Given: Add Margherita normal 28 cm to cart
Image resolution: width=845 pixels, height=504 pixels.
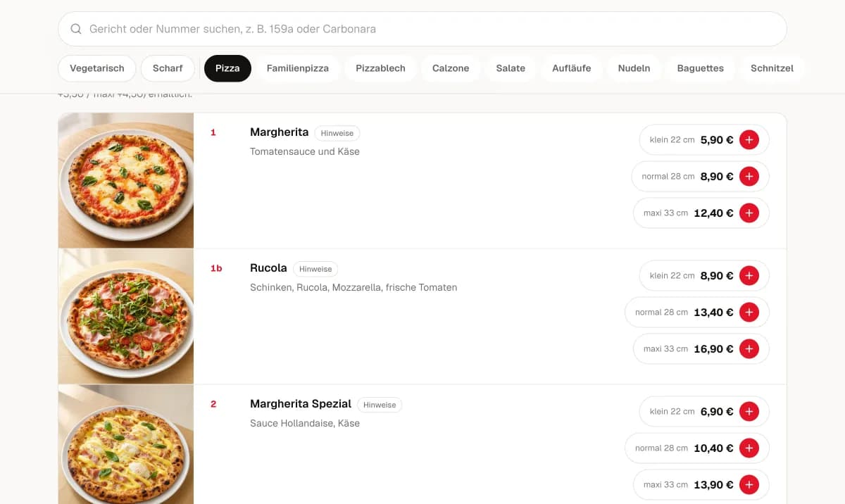Looking at the screenshot, I should coord(749,177).
